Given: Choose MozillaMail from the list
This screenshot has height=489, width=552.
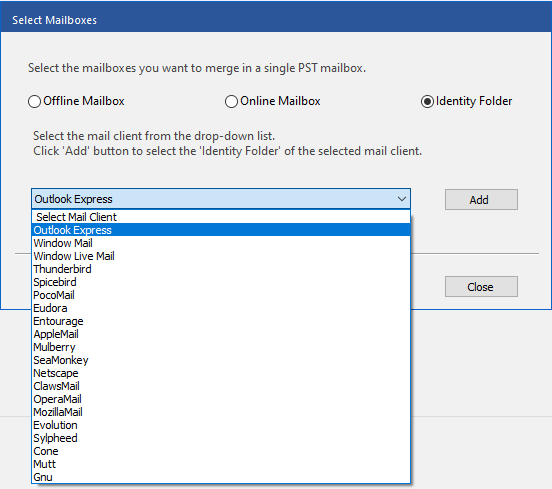Looking at the screenshot, I should [x=221, y=412].
